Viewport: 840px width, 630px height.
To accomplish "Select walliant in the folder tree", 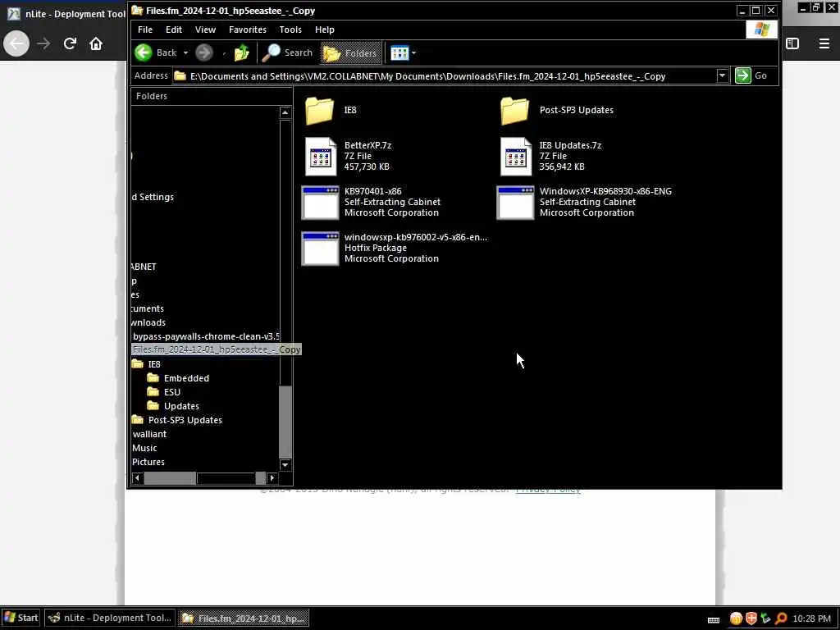I will pyautogui.click(x=149, y=434).
